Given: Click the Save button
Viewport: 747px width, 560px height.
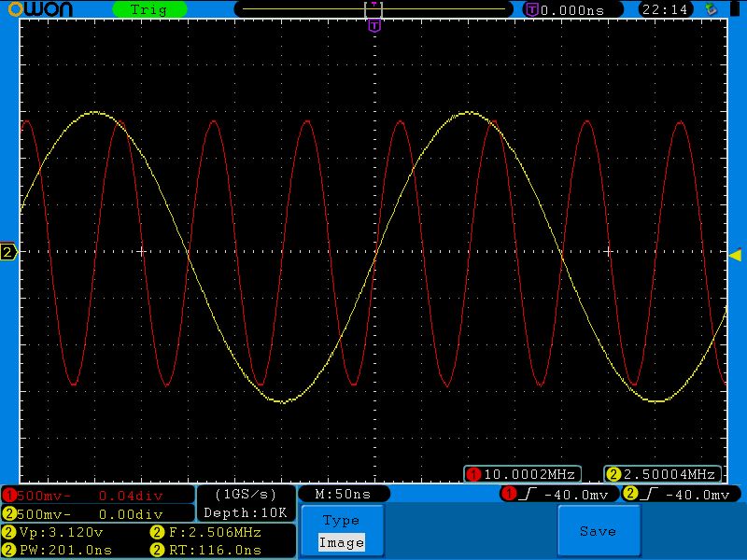Looking at the screenshot, I should click(599, 531).
